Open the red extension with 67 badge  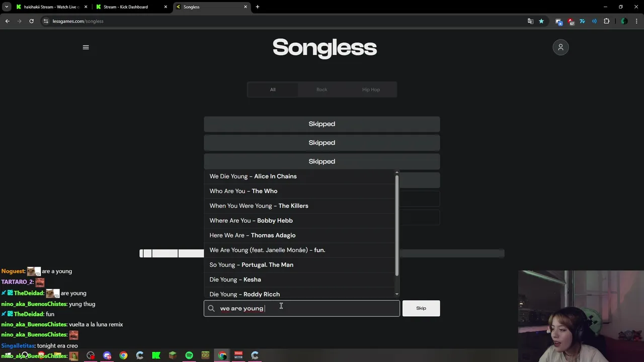tap(571, 21)
